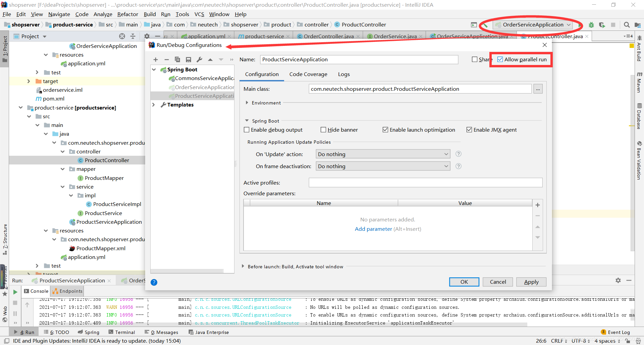Open the VCS menu
This screenshot has height=345, width=644.
(x=199, y=14)
